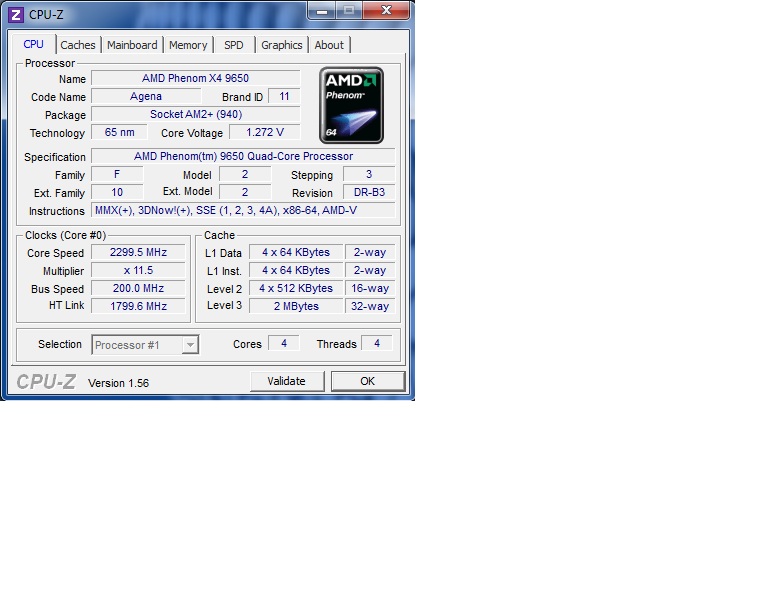Viewport: 768px width, 614px height.
Task: Click the Specification field text
Action: click(243, 156)
